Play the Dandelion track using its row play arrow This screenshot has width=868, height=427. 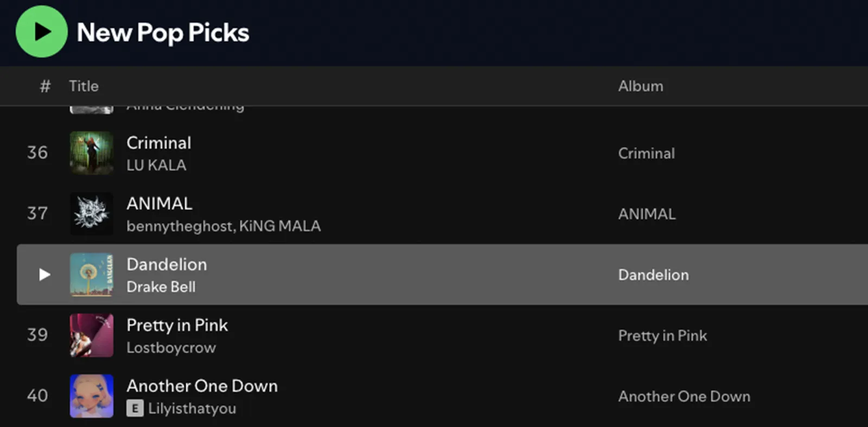tap(44, 275)
